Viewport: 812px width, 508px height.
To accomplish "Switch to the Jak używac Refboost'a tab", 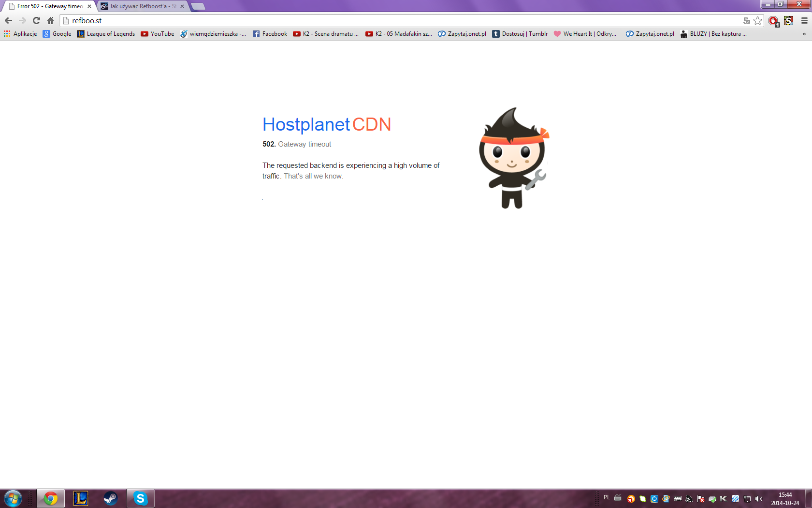I will pos(142,6).
